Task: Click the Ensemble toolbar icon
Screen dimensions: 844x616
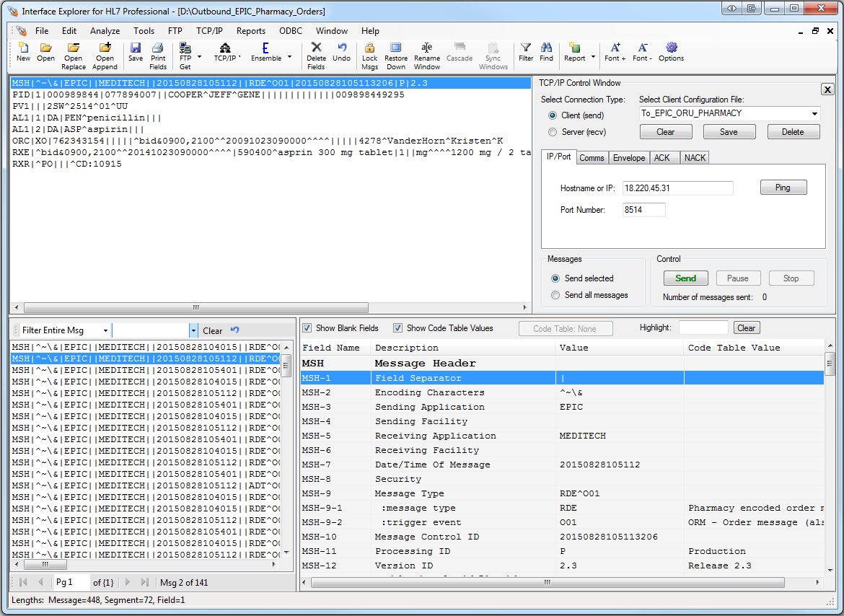Action: 266,53
